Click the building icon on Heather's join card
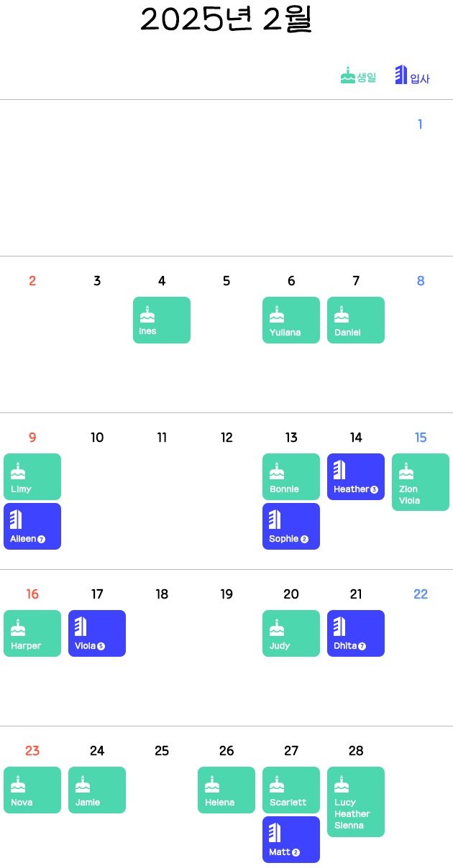 (x=340, y=470)
